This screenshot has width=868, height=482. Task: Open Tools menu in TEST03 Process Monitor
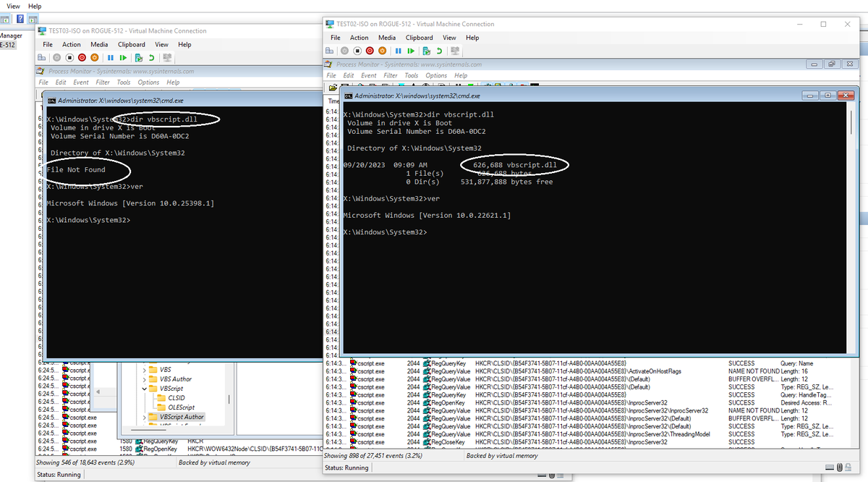coord(124,83)
